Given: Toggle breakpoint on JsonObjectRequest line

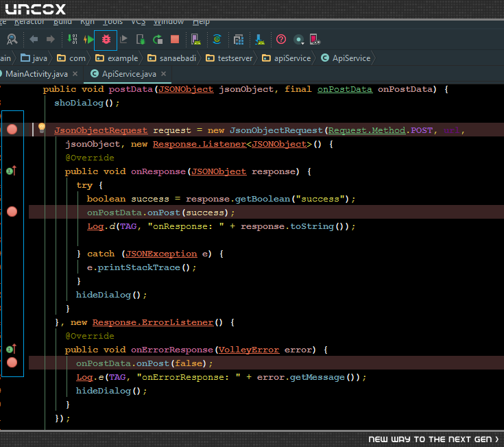Looking at the screenshot, I should (x=12, y=130).
